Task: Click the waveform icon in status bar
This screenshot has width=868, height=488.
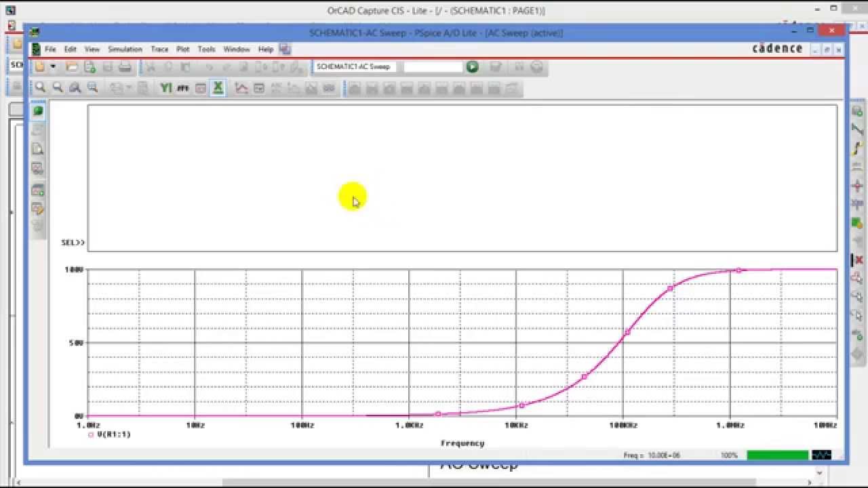Action: pyautogui.click(x=821, y=455)
